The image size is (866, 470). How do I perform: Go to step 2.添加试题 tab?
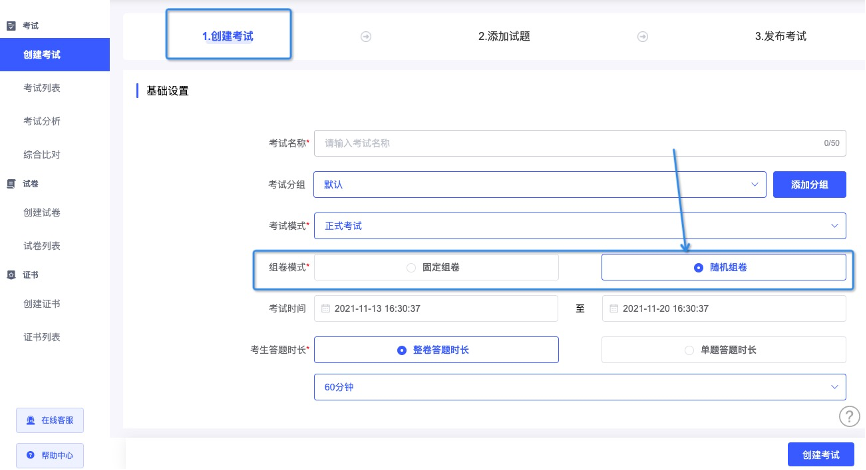(504, 36)
